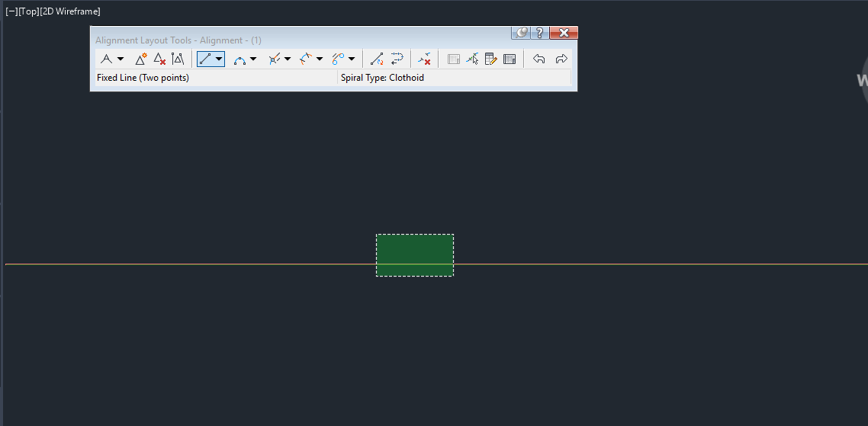Expand the line tools dropdown arrow
The image size is (868, 426).
(x=219, y=59)
